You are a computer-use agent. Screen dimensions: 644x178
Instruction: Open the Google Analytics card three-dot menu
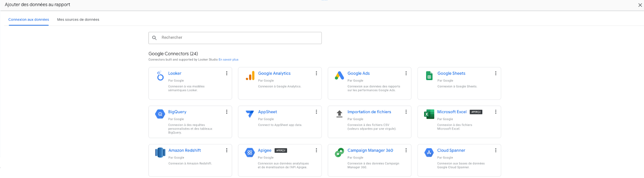coord(316,73)
